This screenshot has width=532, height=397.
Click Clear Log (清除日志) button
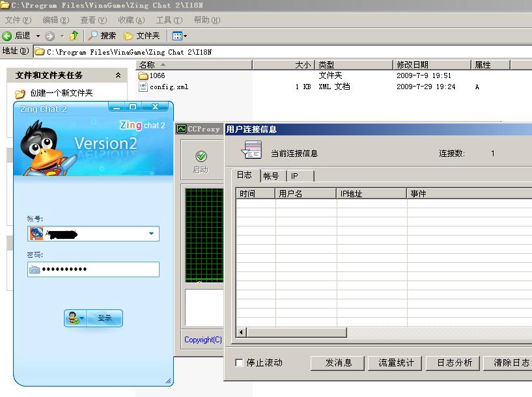point(508,363)
